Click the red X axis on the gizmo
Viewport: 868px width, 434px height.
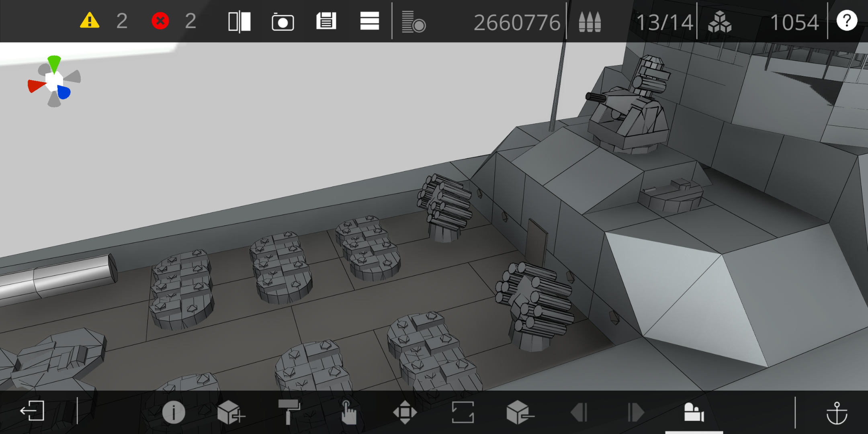pos(36,86)
